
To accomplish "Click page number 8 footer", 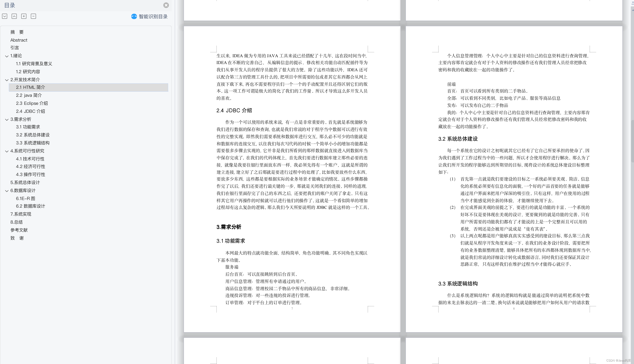I will [514, 309].
